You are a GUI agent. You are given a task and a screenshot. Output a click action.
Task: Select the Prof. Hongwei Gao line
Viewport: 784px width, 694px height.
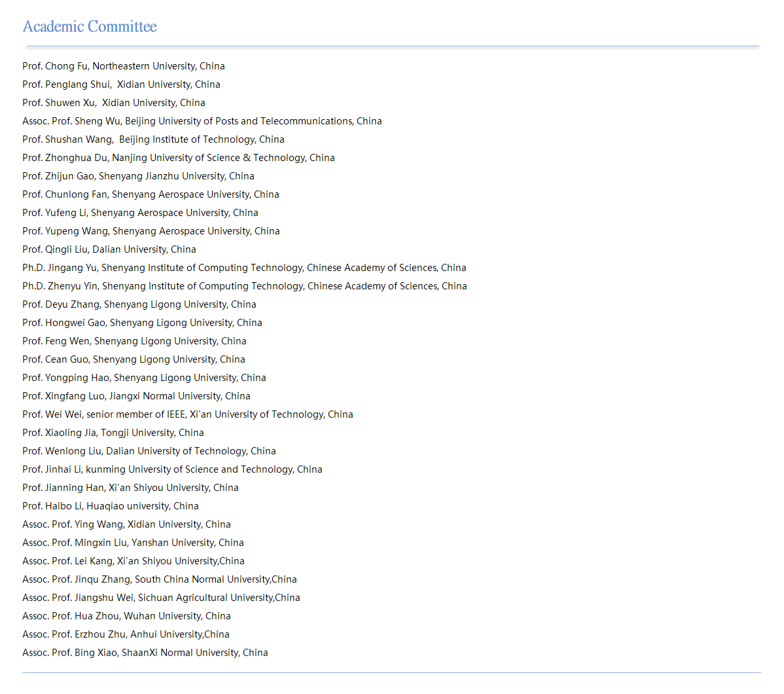pyautogui.click(x=143, y=323)
